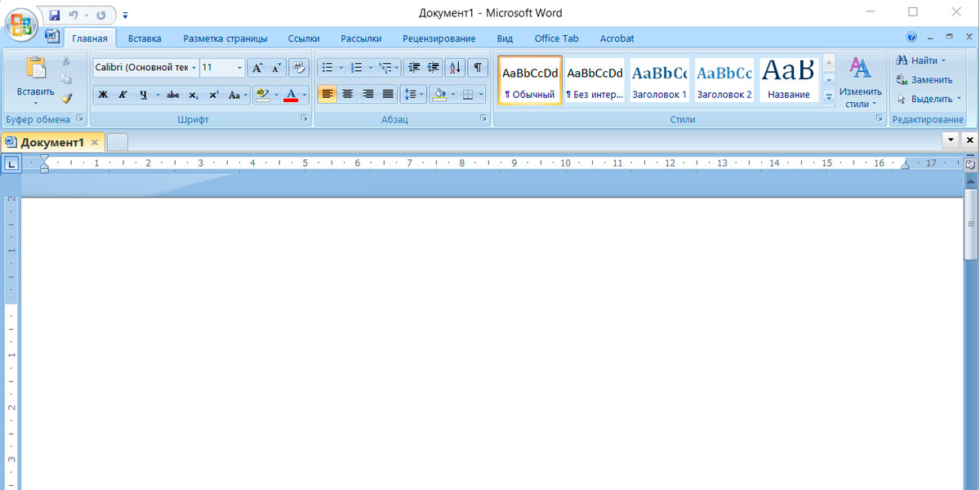Image resolution: width=980 pixels, height=490 pixels.
Task: Open the Разметка страницы tab
Action: pos(225,38)
